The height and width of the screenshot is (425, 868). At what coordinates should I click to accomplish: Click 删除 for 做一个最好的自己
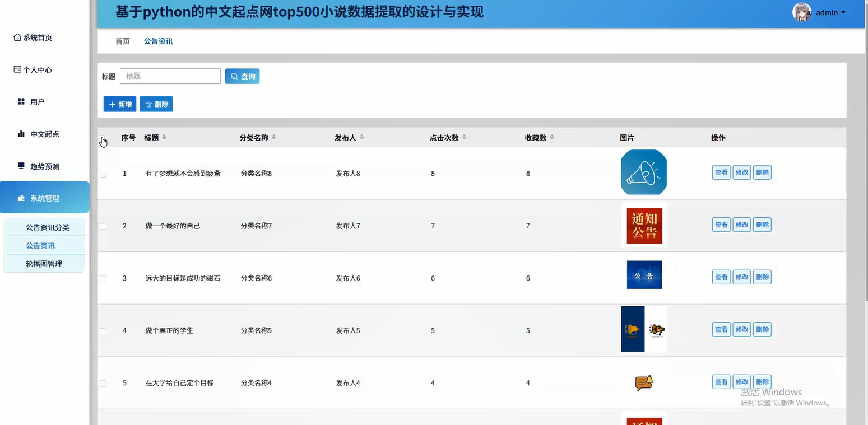763,225
